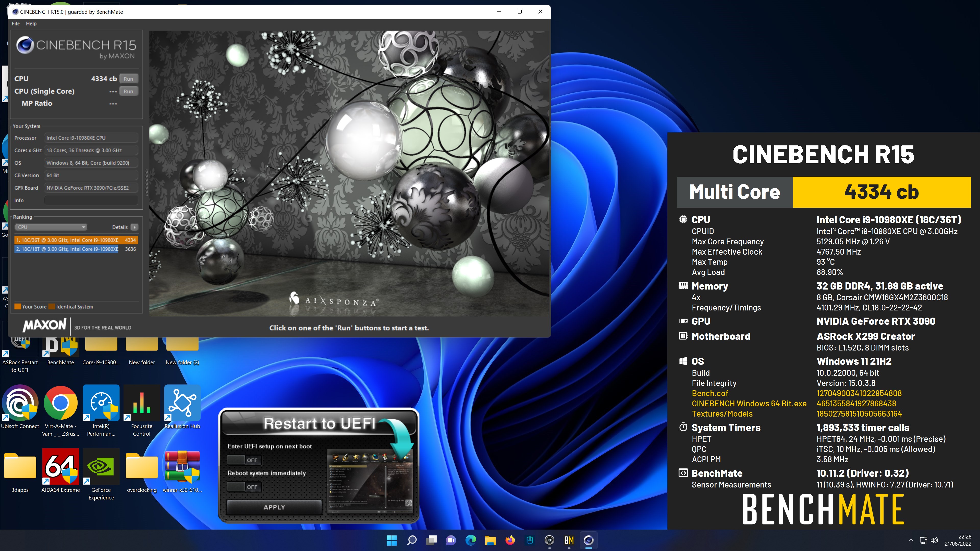Click the Multi Core 4334 cb score
The image size is (980, 551).
pos(881,192)
